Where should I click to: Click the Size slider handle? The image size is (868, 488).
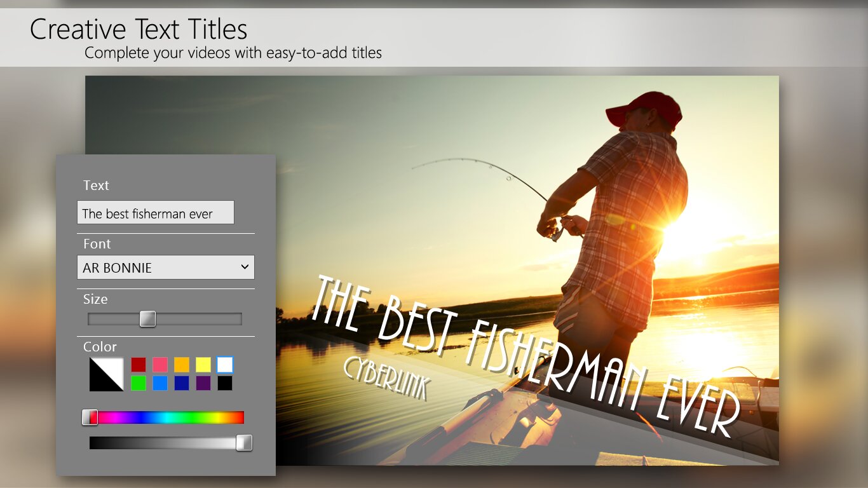pos(147,319)
